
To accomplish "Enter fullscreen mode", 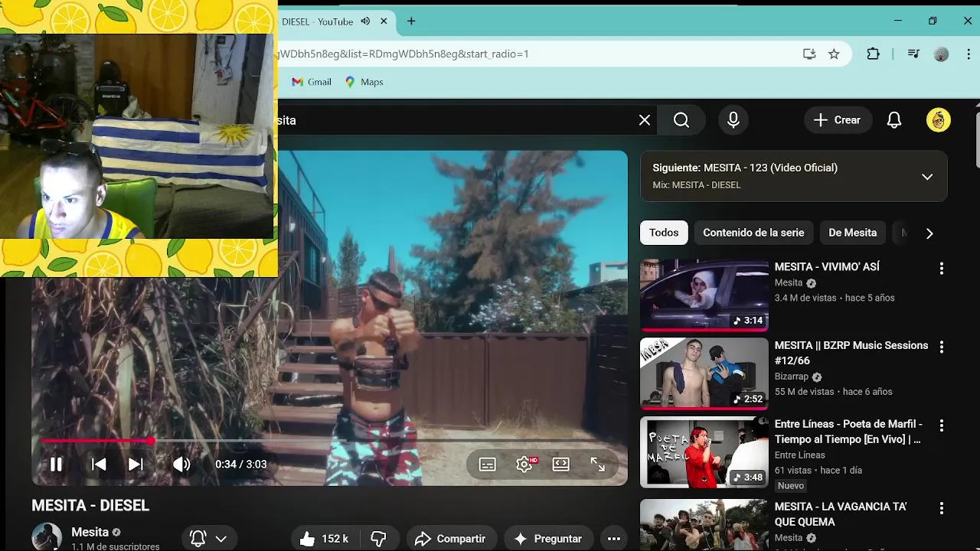I will 598,465.
